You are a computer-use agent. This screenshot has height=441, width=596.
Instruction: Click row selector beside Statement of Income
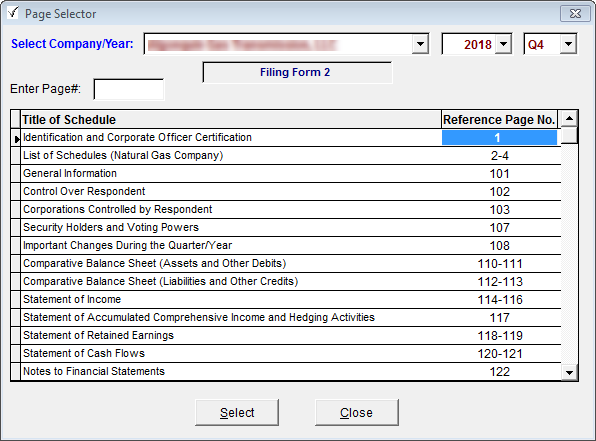(x=16, y=300)
